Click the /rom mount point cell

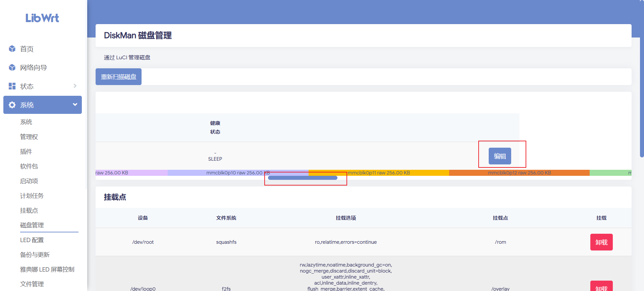pyautogui.click(x=500, y=242)
